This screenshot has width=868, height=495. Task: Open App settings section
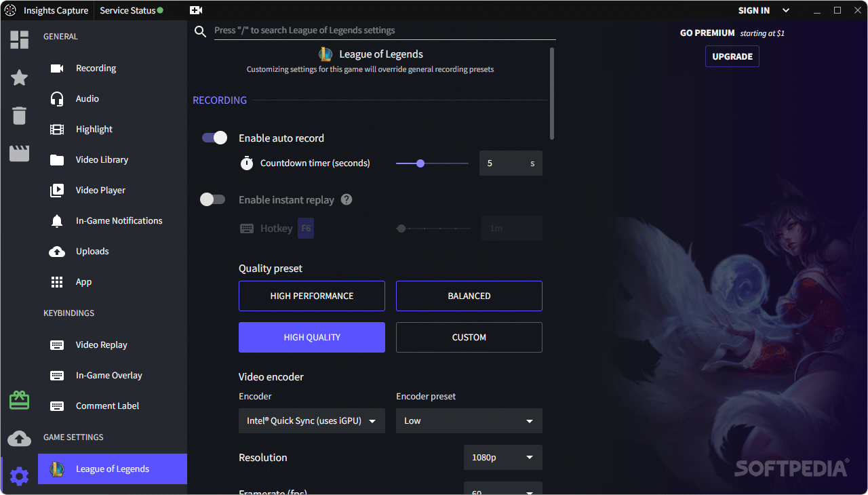click(113, 282)
